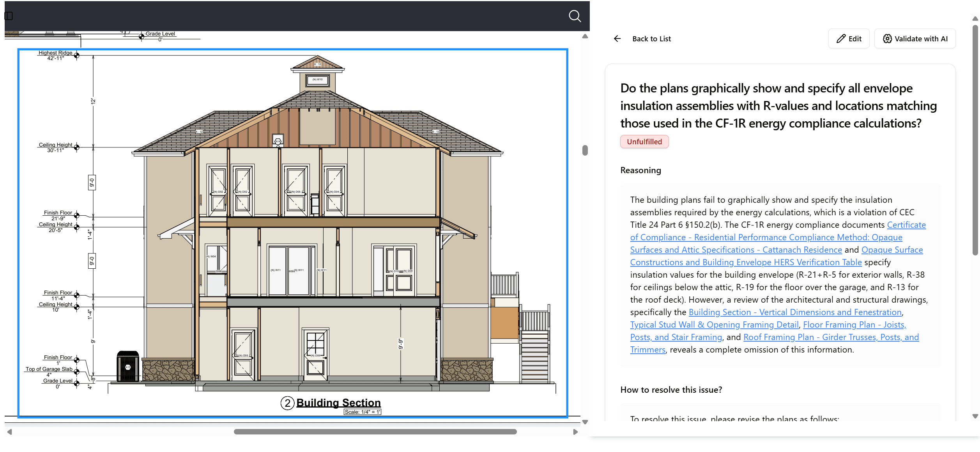Click drawing viewer scroll up arrow
980x452 pixels.
[585, 36]
